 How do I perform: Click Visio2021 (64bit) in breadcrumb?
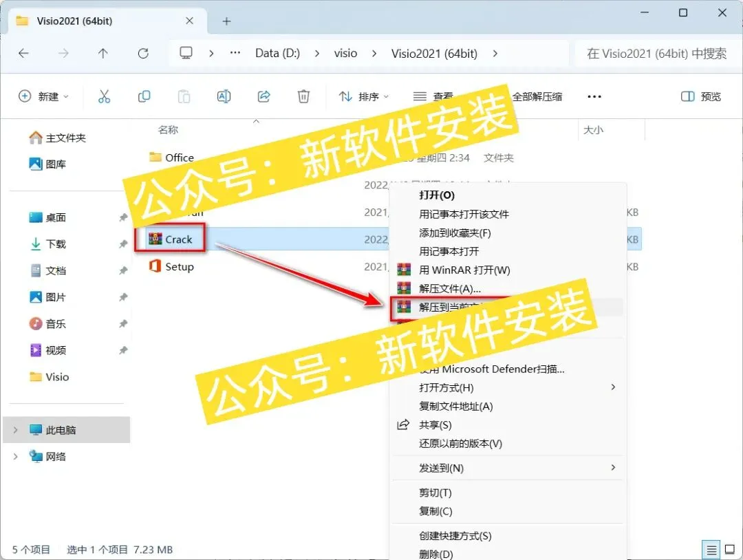(434, 54)
